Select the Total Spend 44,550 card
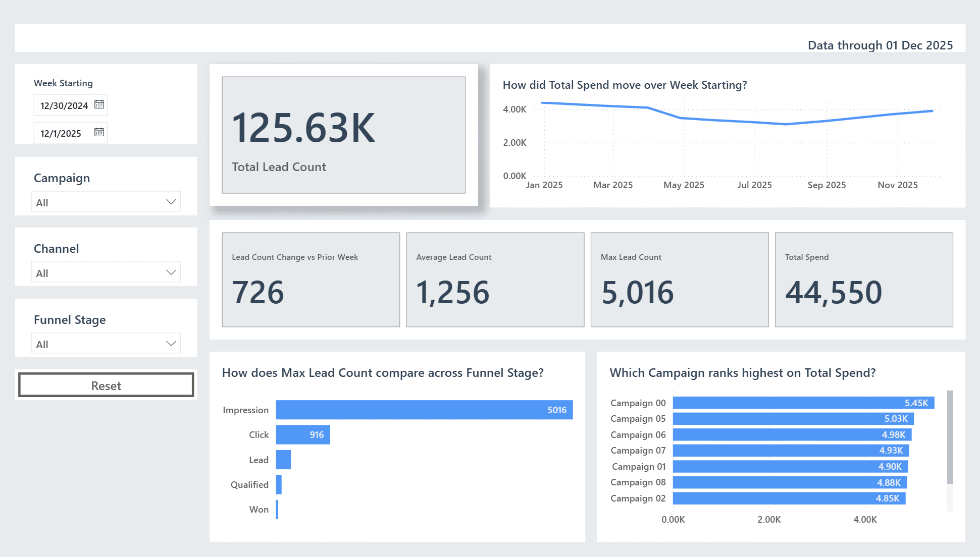980x557 pixels. click(x=864, y=280)
